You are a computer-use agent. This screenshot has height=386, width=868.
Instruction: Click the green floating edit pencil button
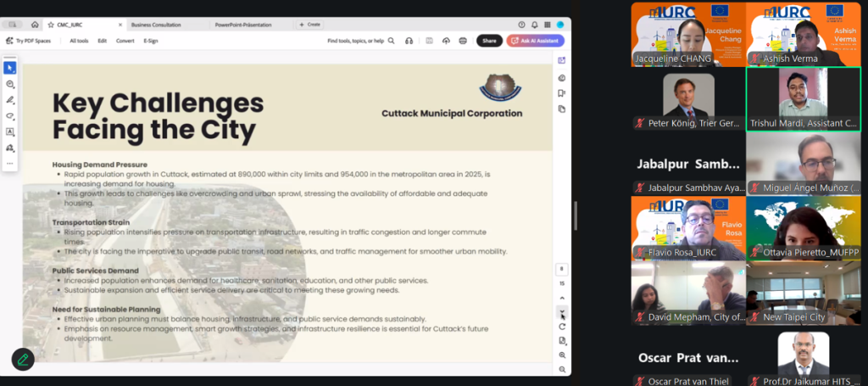coord(23,359)
